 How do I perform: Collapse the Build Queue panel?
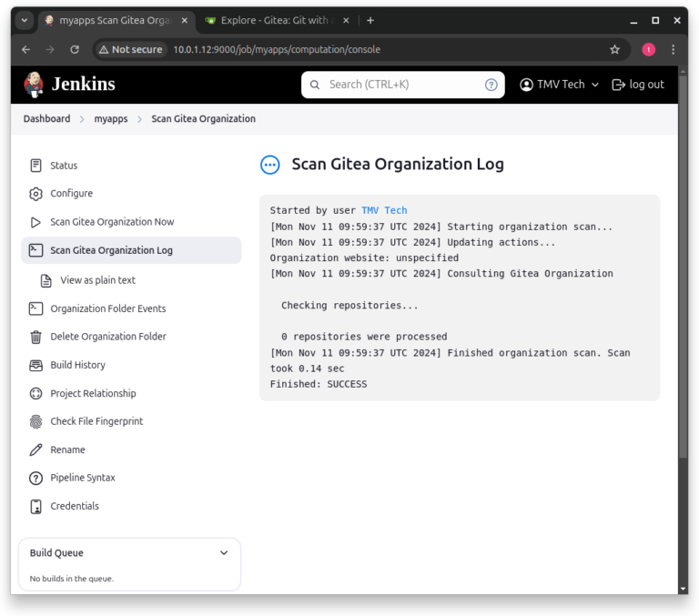(x=224, y=552)
